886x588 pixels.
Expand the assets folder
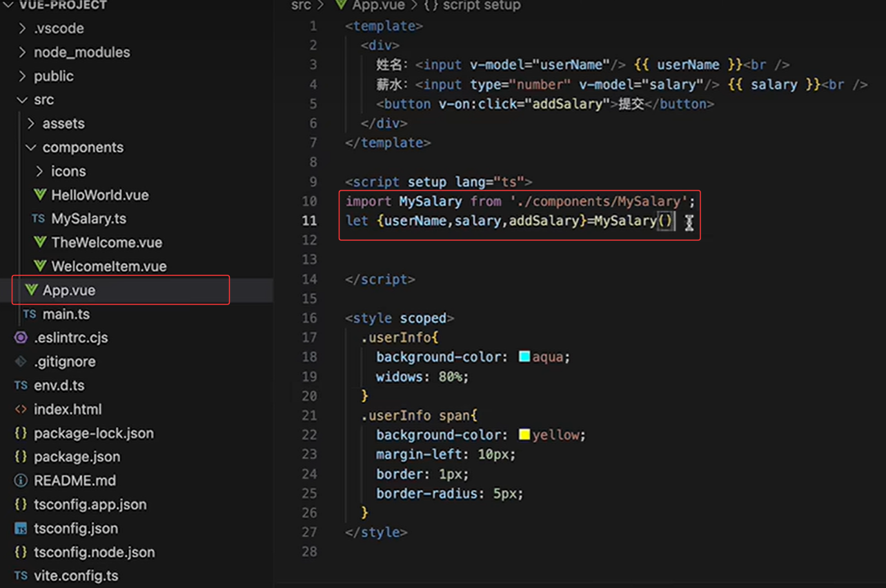(31, 124)
